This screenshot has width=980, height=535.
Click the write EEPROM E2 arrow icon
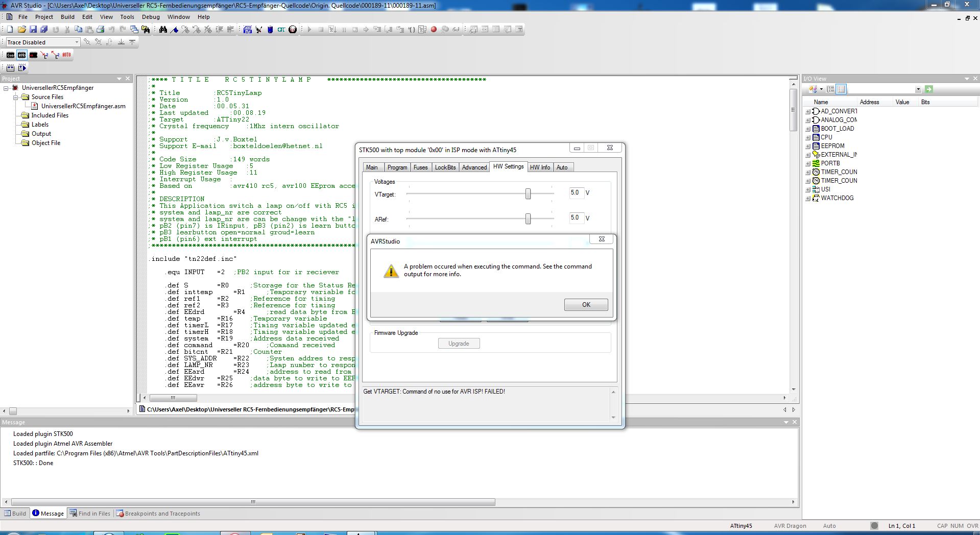44,55
